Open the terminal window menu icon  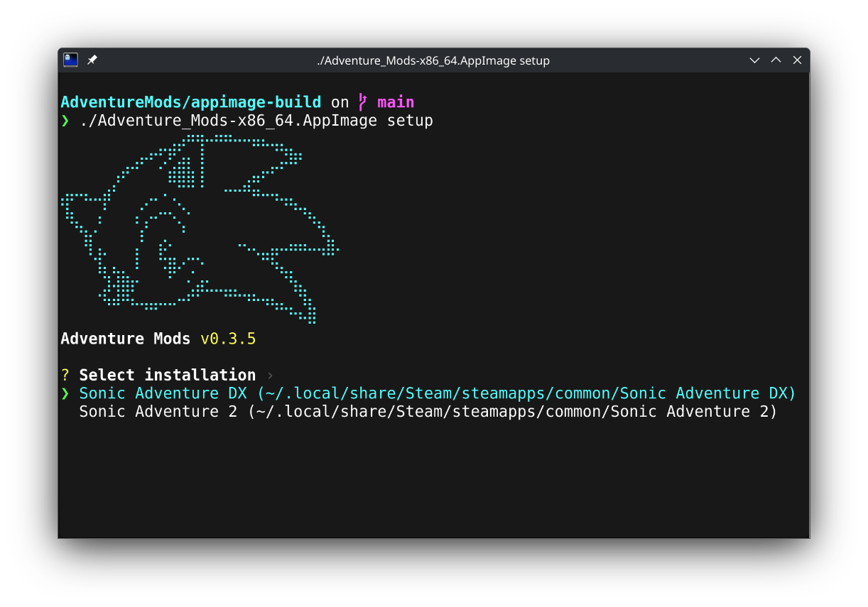coord(70,60)
